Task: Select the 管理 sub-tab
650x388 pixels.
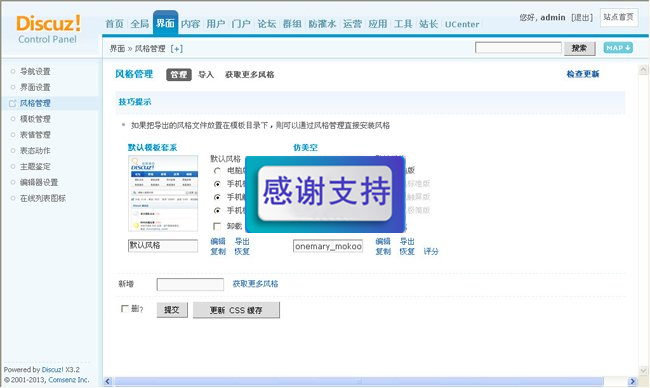Action: pyautogui.click(x=179, y=75)
